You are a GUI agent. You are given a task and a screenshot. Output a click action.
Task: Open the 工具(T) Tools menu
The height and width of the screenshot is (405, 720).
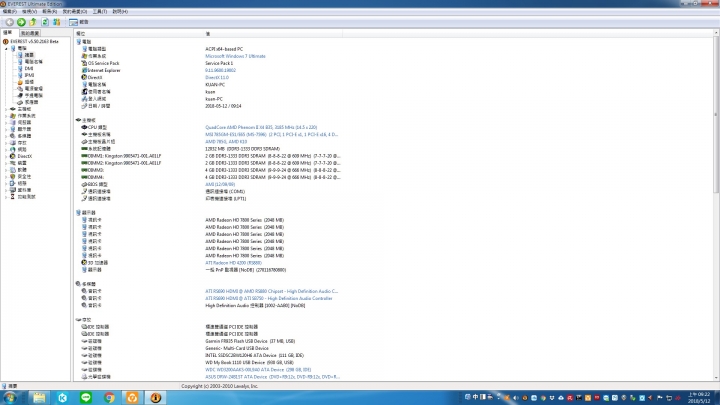[x=100, y=11]
